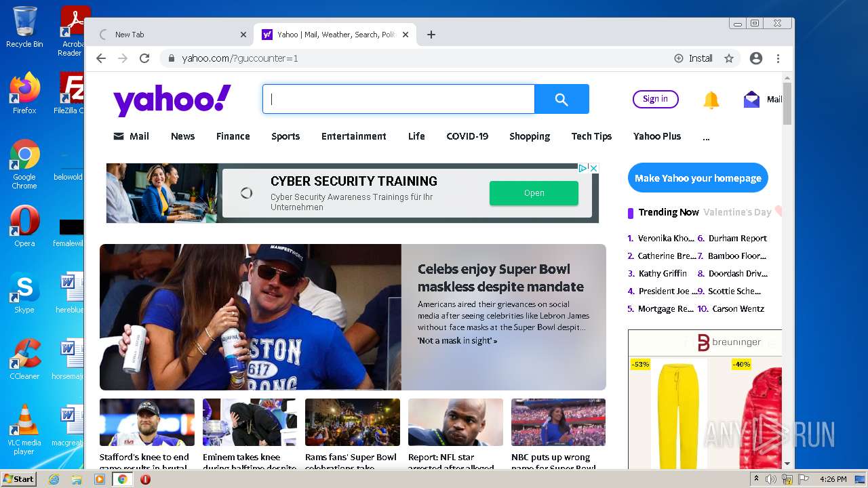Open the Chrome three-dot menu
This screenshot has width=868, height=488.
tap(778, 58)
